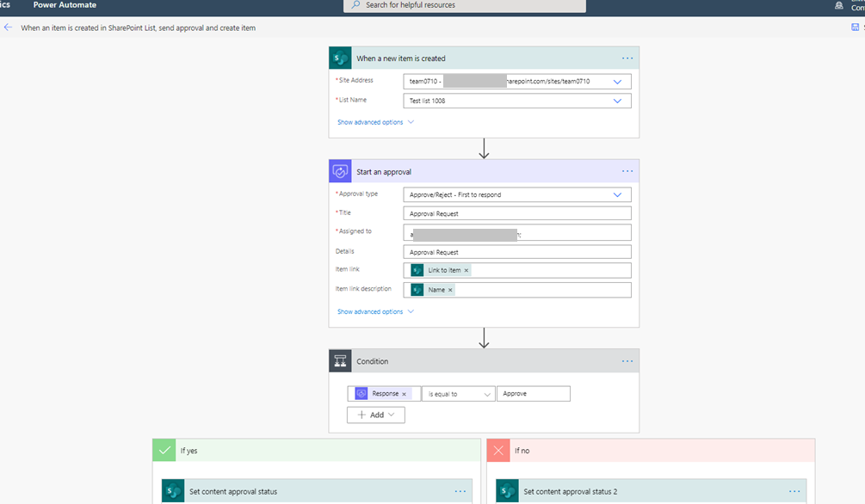The image size is (865, 504).
Task: Open the Approval type dropdown
Action: 617,194
